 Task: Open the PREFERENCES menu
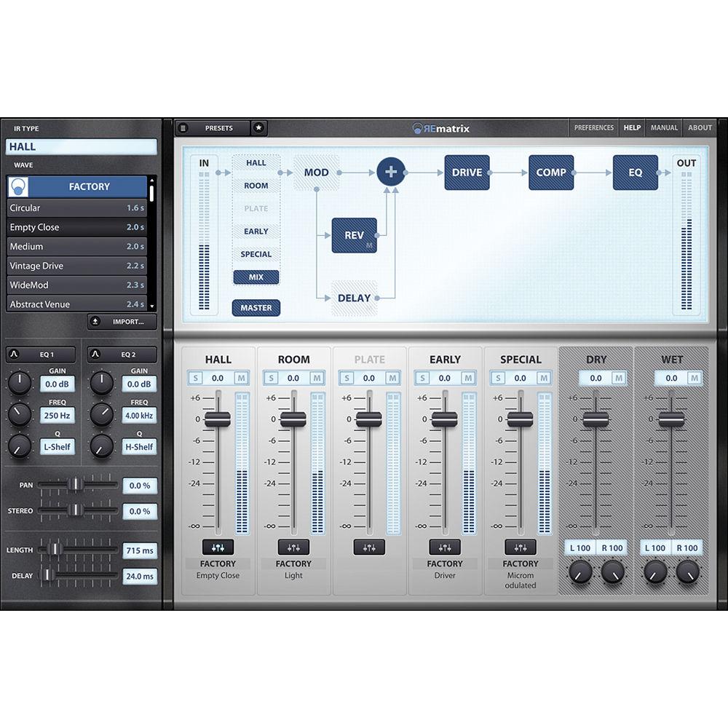tap(594, 127)
